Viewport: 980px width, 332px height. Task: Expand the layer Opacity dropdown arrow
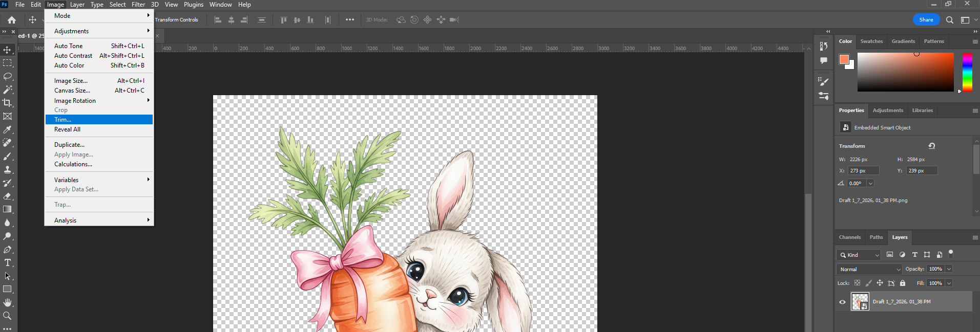click(949, 269)
